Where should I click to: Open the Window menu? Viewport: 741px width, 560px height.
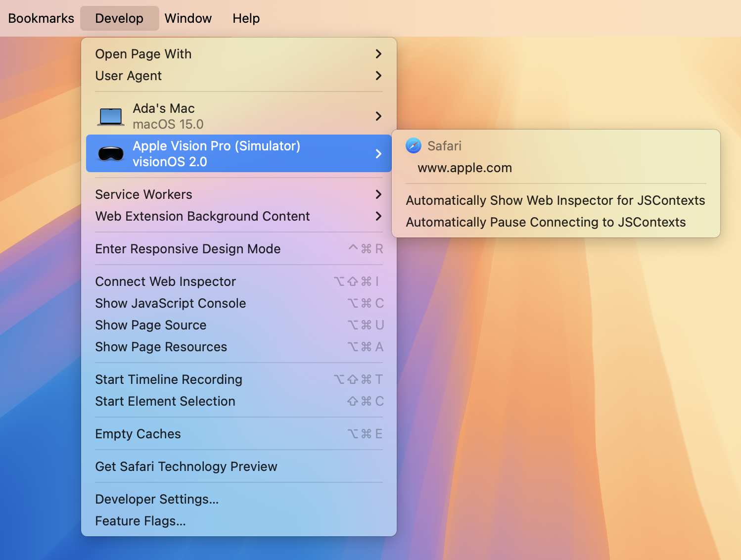coord(188,18)
